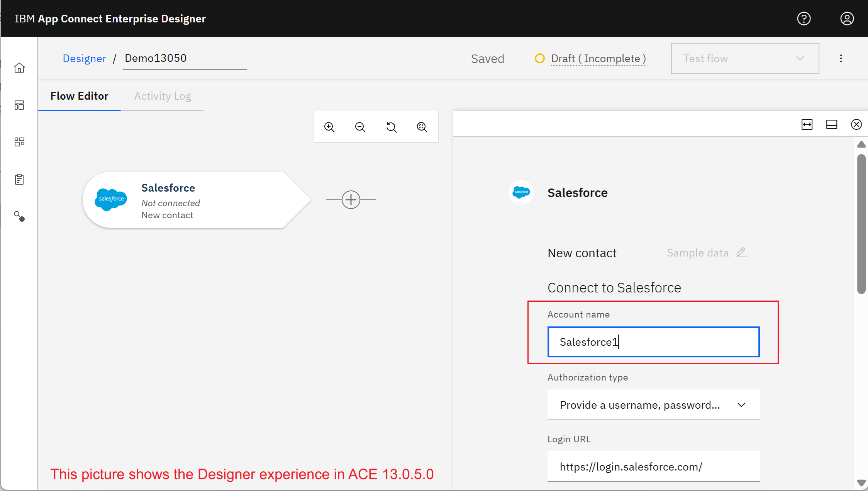Reset the canvas zoom level
The image size is (868, 491).
391,127
